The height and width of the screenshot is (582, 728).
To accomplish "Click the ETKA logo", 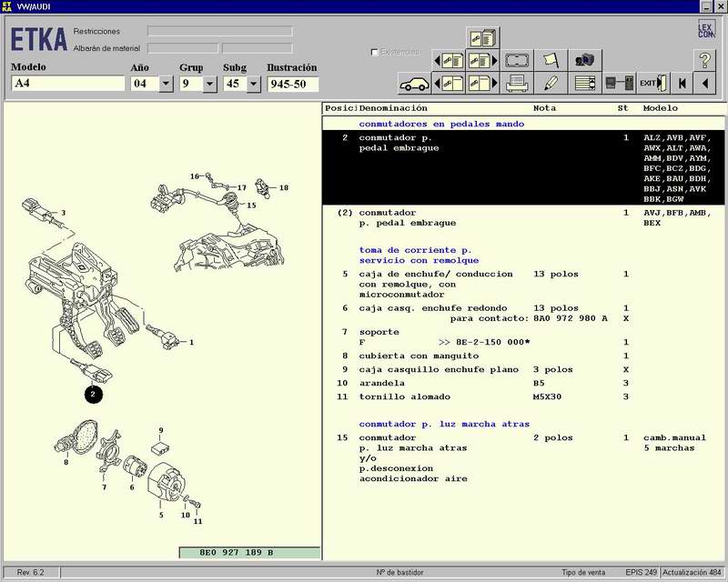I will (39, 39).
